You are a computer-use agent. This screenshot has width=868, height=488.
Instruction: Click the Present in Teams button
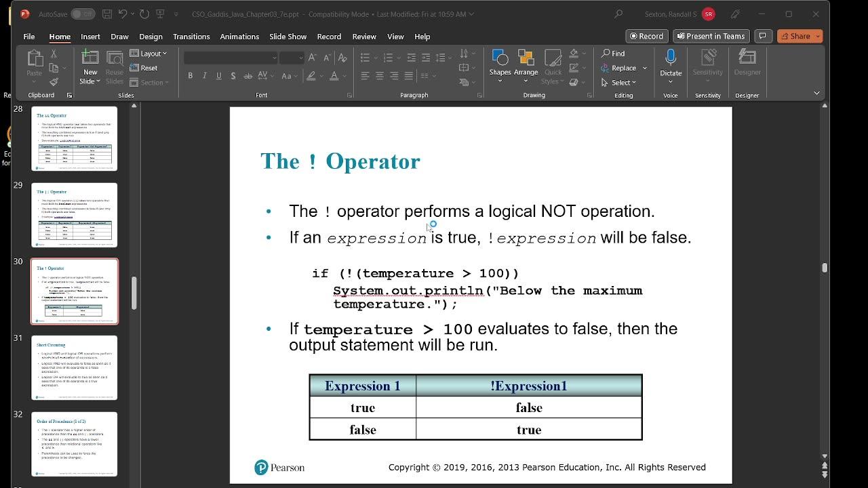(x=711, y=36)
